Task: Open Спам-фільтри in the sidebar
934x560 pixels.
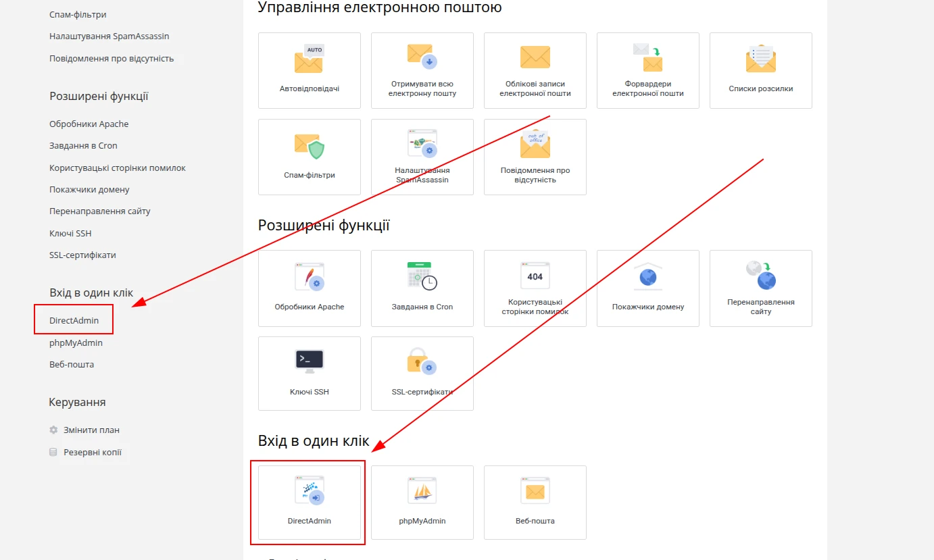Action: pos(78,14)
